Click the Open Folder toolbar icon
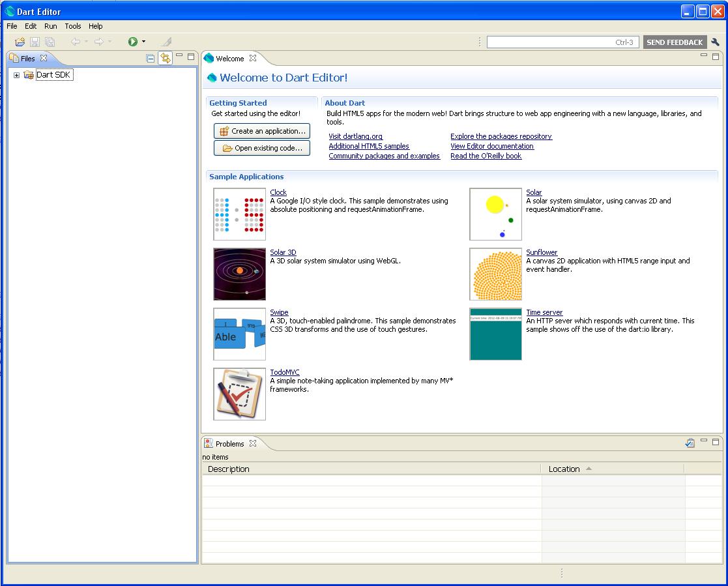Image resolution: width=728 pixels, height=586 pixels. tap(20, 42)
